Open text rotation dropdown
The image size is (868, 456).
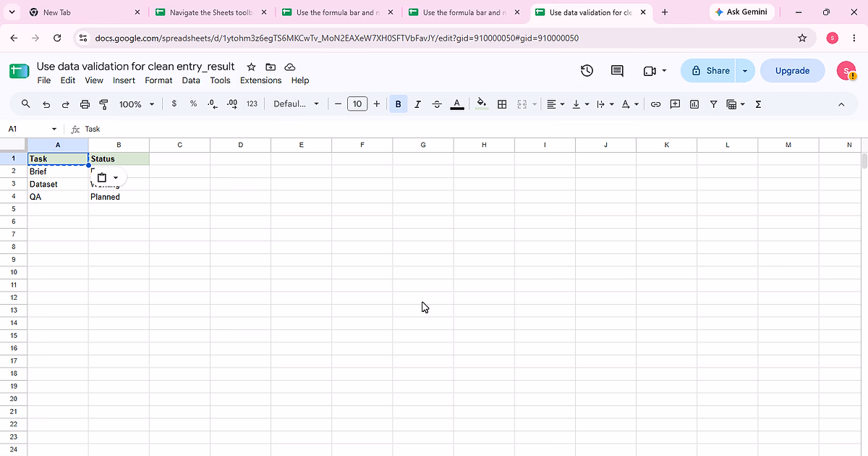pos(630,104)
